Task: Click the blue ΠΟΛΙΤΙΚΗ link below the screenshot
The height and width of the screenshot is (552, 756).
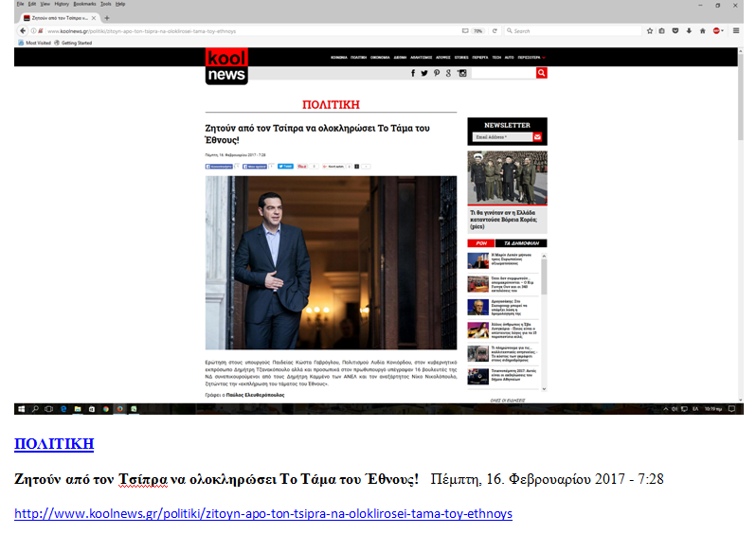Action: [x=54, y=444]
